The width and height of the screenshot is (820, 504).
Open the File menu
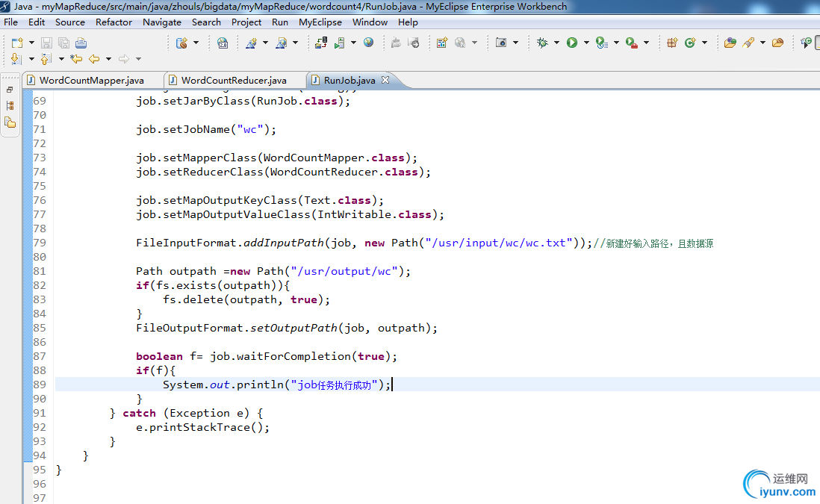click(10, 22)
